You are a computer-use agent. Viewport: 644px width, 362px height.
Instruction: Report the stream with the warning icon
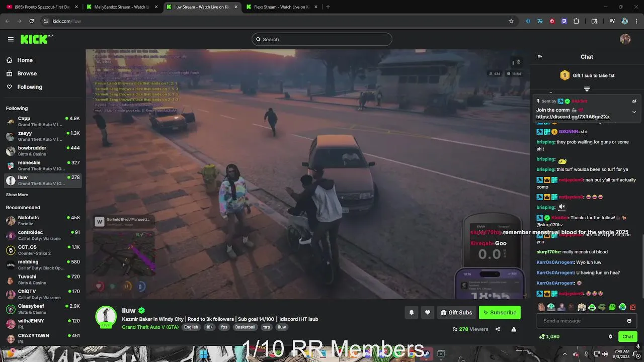514,329
